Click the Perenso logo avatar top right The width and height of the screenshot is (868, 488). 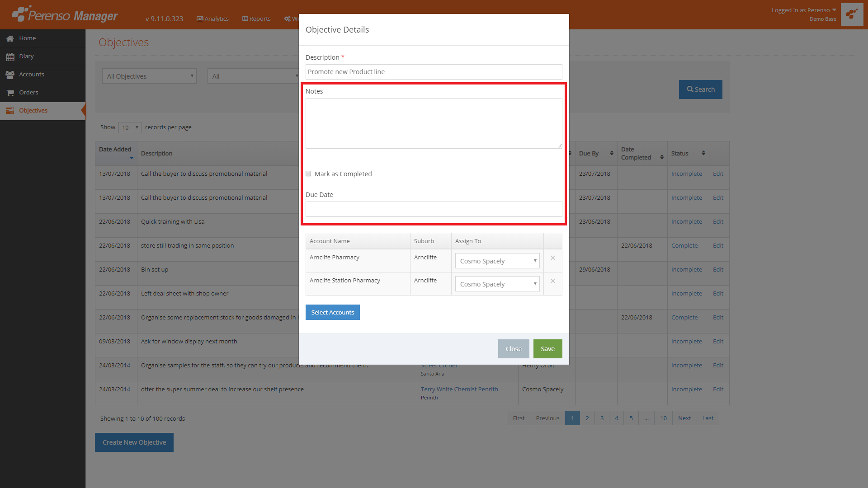(852, 14)
